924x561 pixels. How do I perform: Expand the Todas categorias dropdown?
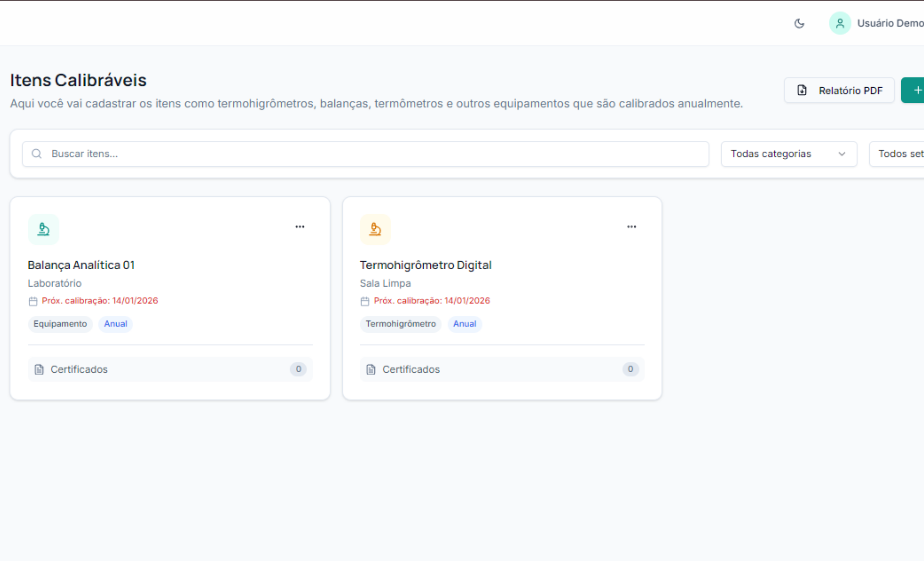[x=789, y=154]
